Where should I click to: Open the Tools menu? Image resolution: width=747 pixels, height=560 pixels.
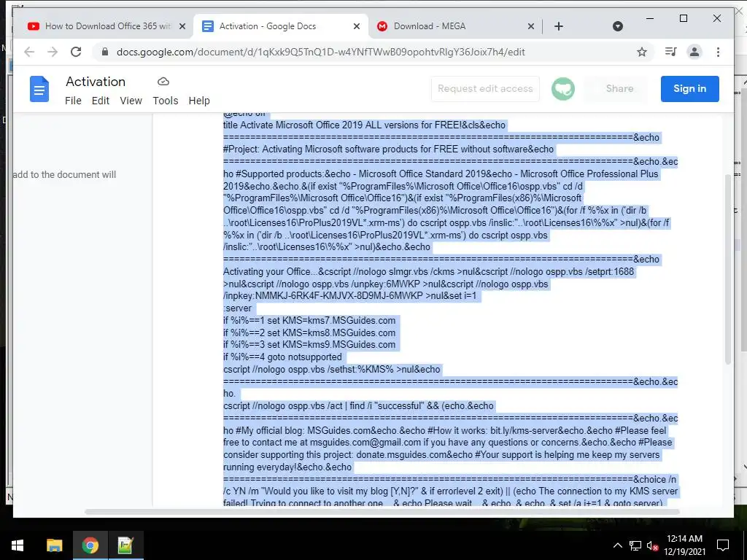tap(166, 101)
